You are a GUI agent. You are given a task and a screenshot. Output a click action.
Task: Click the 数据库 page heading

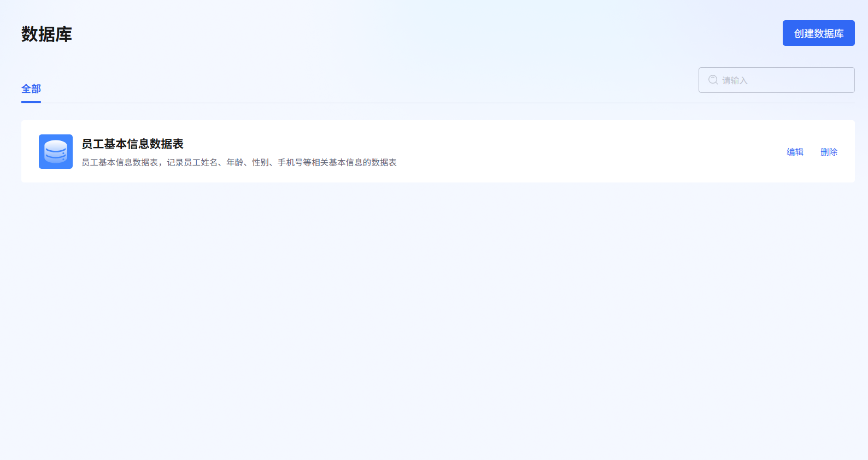pyautogui.click(x=46, y=34)
